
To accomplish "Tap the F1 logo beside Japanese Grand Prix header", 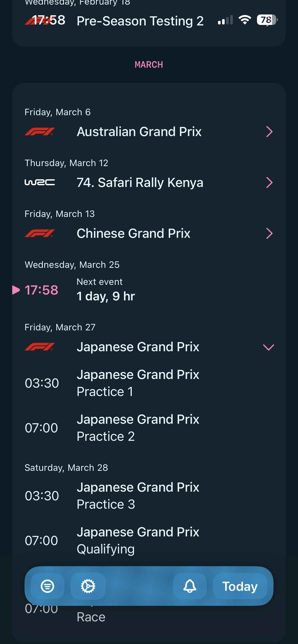I will click(40, 347).
